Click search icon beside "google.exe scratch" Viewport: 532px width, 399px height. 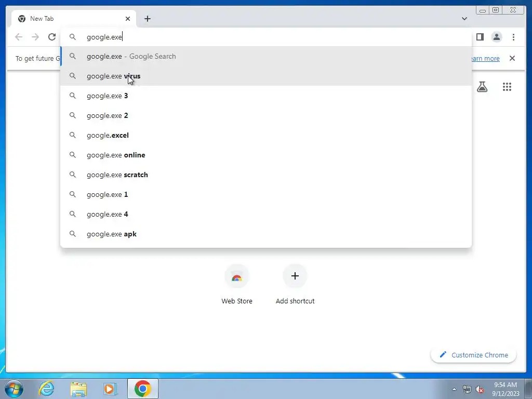click(73, 175)
